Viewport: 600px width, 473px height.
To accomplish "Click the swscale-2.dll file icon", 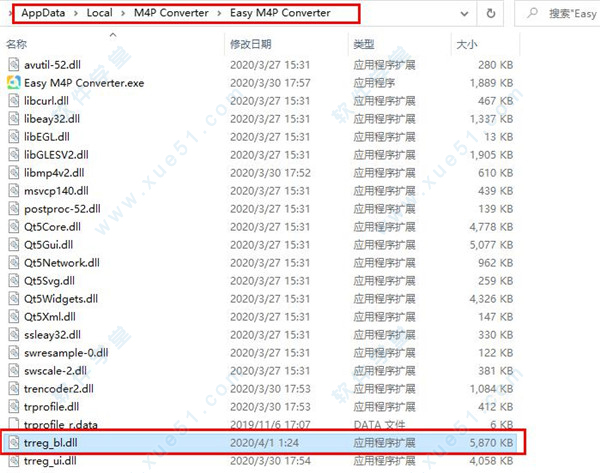I will coord(14,370).
